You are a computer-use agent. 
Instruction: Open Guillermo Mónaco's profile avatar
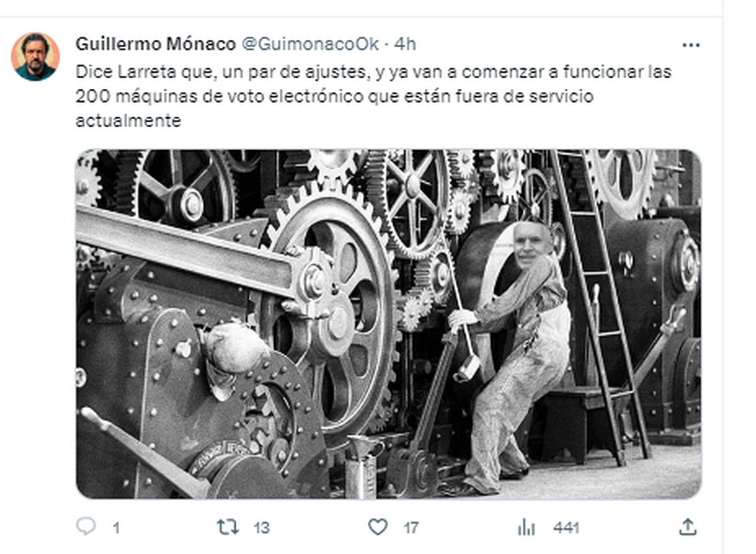(x=35, y=57)
